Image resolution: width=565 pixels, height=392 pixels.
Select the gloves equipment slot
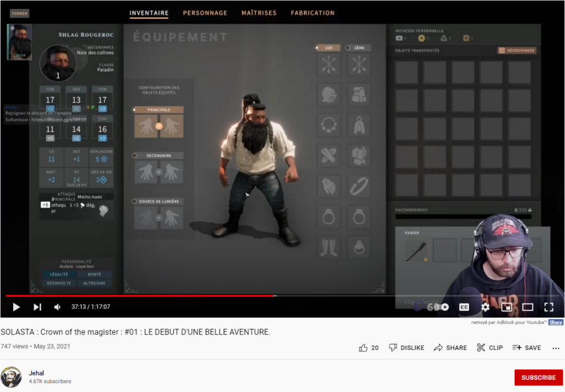[329, 186]
